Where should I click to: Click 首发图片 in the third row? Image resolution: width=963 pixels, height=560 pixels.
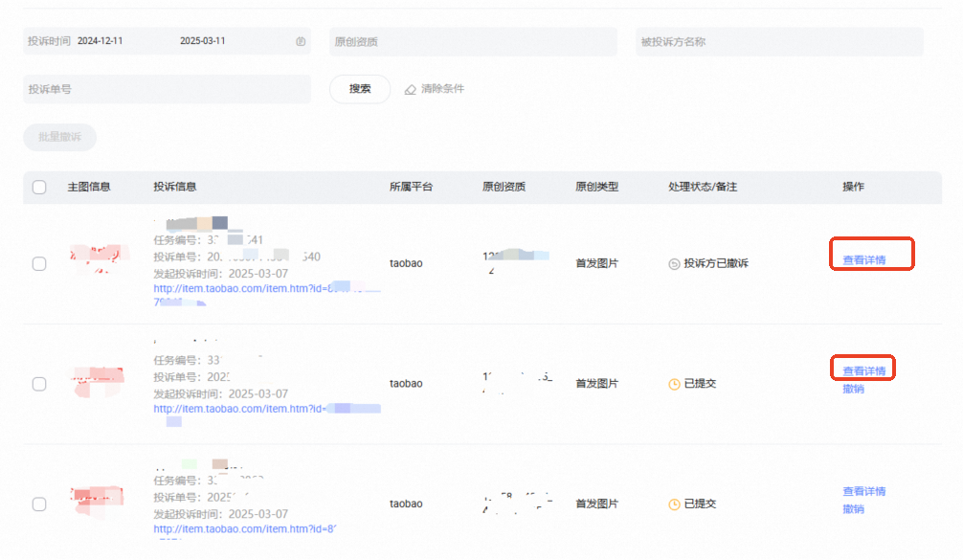coord(596,504)
